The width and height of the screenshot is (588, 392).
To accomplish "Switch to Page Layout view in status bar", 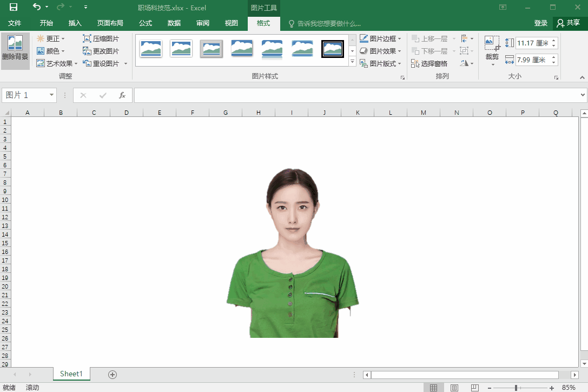I will pyautogui.click(x=454, y=388).
